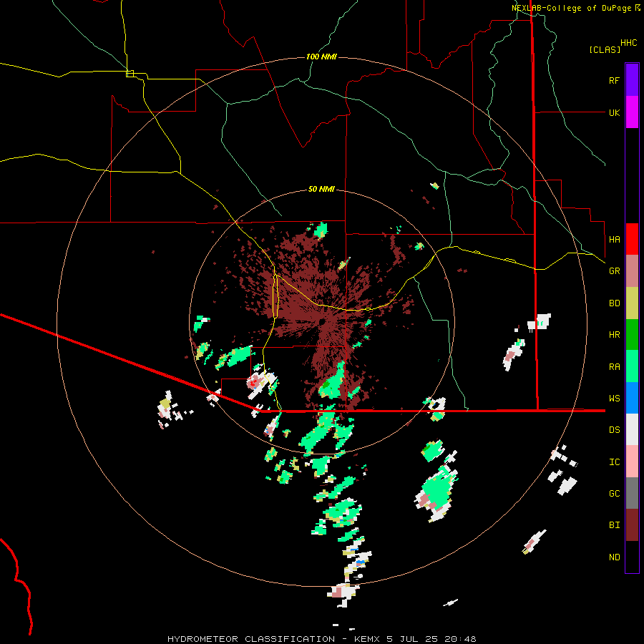The height and width of the screenshot is (644, 644).
Task: Click the IC legend label
Action: (x=615, y=462)
